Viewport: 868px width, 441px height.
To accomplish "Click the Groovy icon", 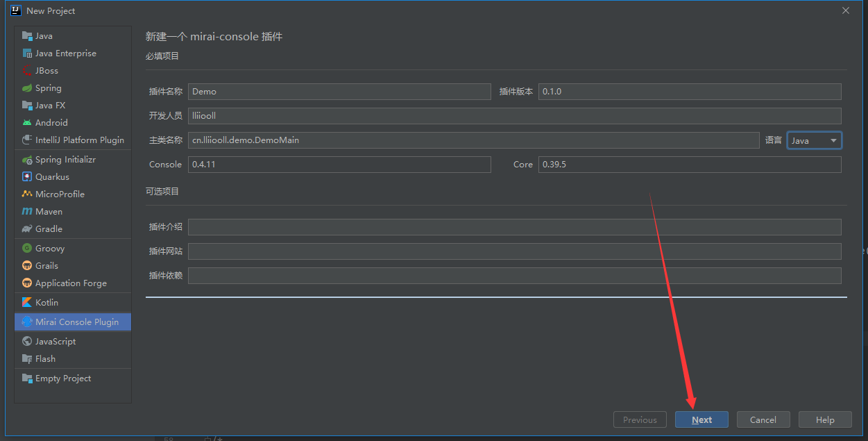I will tap(27, 249).
